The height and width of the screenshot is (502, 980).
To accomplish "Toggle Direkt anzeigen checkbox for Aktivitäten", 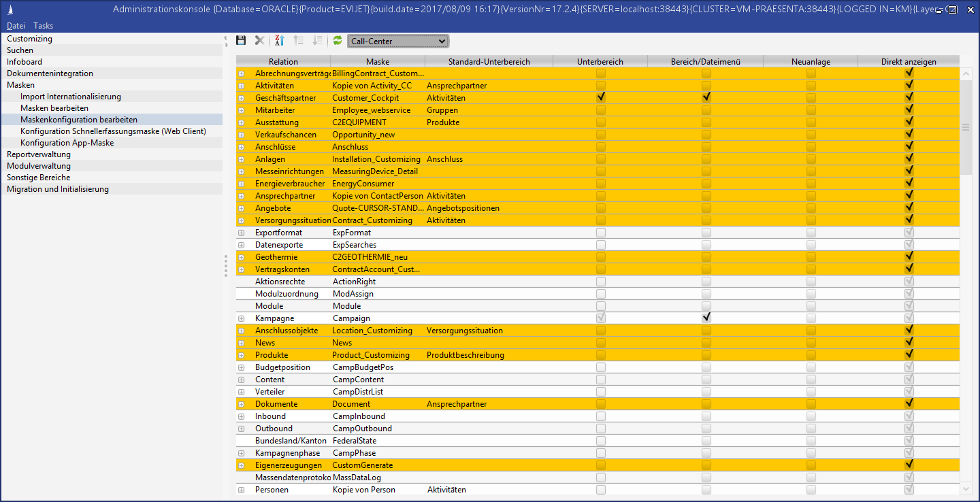I will (909, 86).
